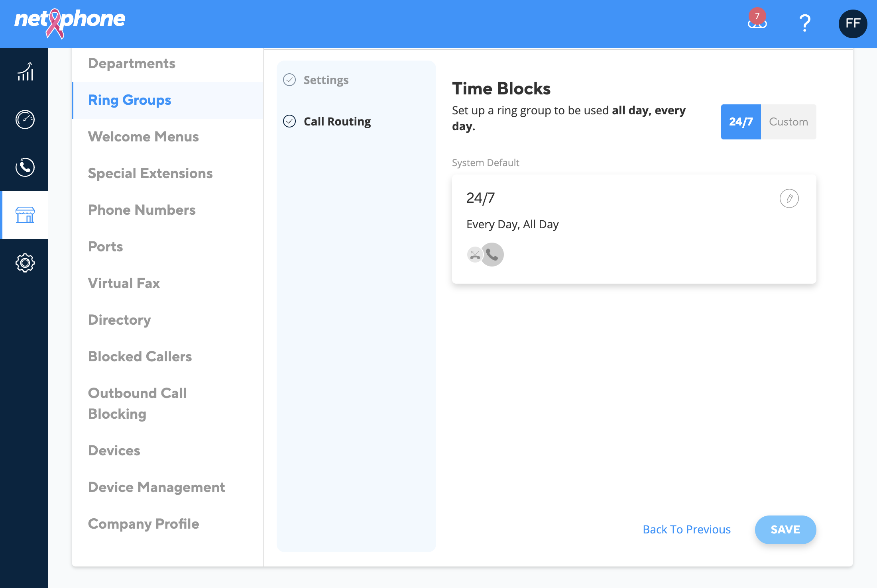Image resolution: width=877 pixels, height=588 pixels.
Task: Click the Settings step checkmark icon
Action: pyautogui.click(x=289, y=80)
